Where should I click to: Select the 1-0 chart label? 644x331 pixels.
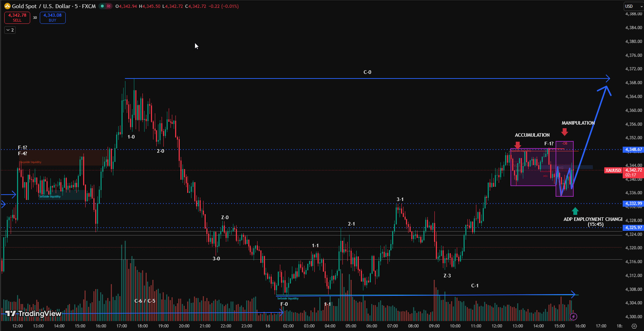point(131,137)
